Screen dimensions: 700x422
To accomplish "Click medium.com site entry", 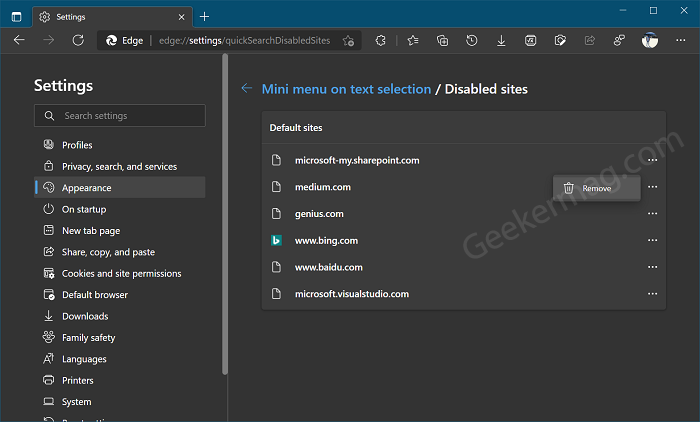I will tap(323, 187).
